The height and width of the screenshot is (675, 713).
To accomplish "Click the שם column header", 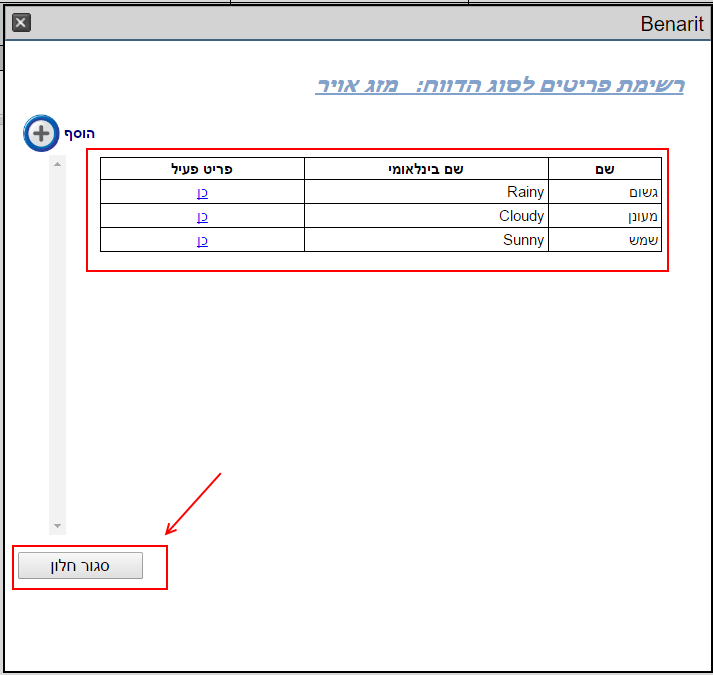I will coord(604,169).
